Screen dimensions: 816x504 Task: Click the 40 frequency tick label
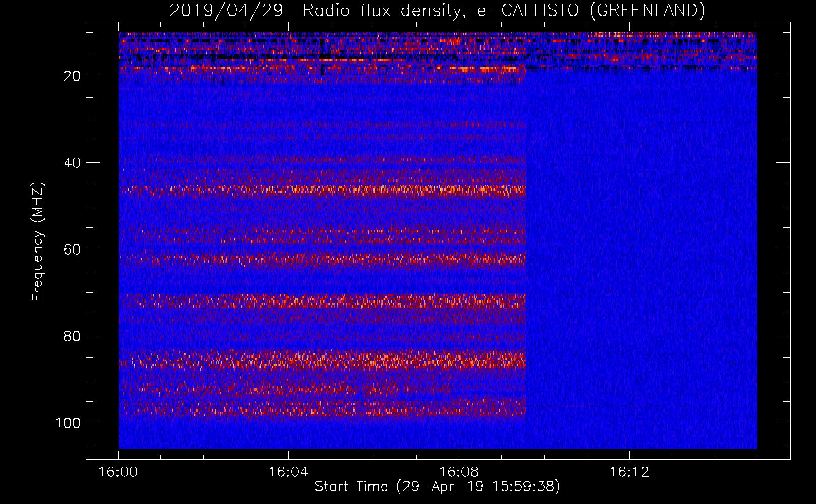73,163
